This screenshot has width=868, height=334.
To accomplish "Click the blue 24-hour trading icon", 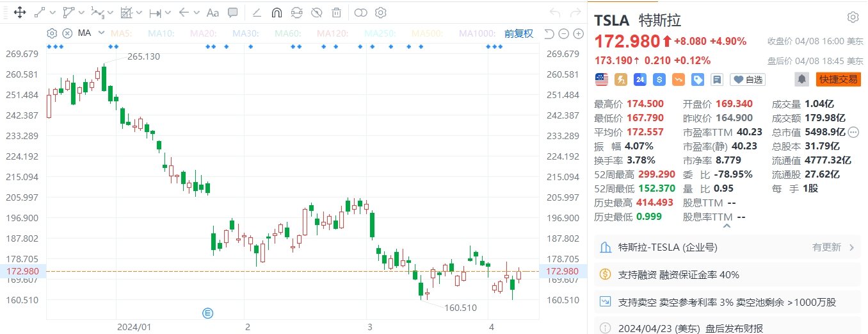I will click(x=640, y=79).
